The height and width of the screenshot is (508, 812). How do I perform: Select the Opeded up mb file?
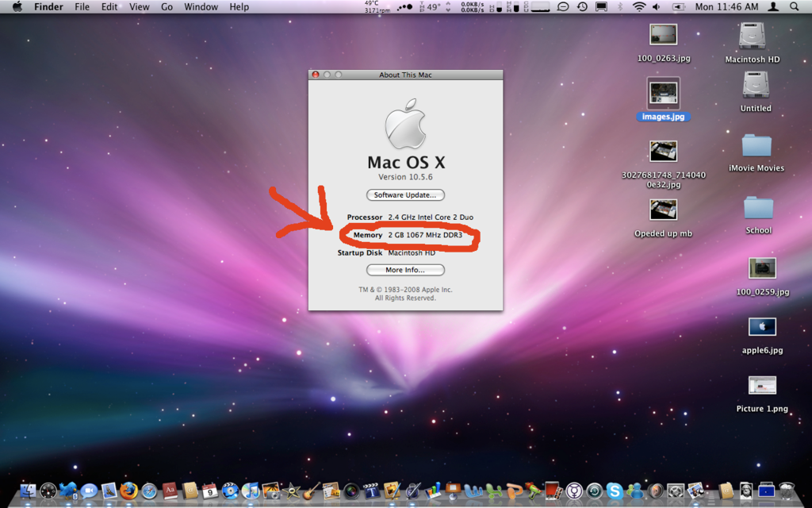[x=664, y=218]
